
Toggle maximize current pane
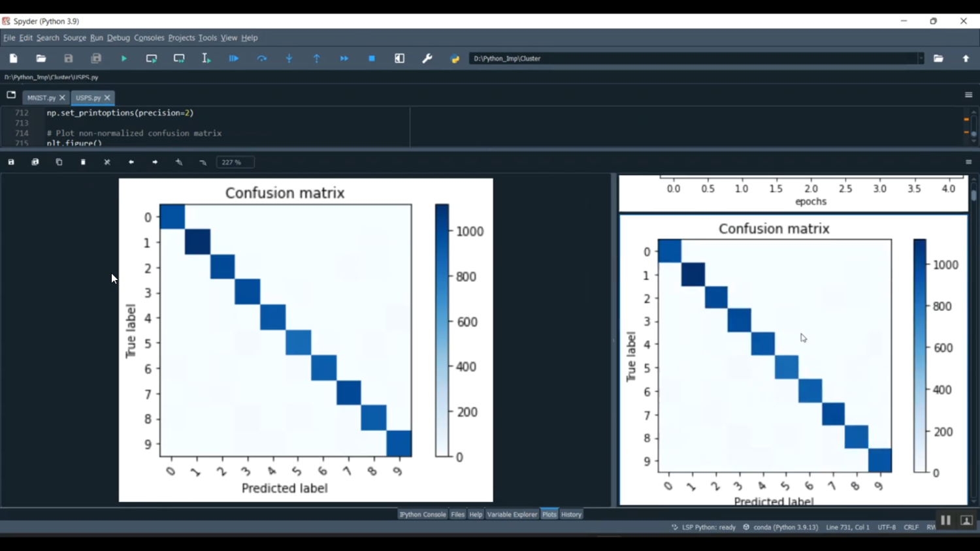pyautogui.click(x=399, y=58)
